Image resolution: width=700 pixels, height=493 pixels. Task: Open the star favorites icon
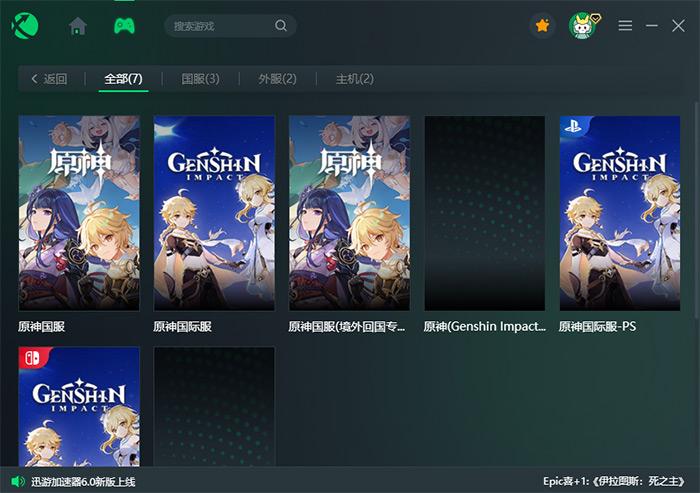click(x=542, y=26)
